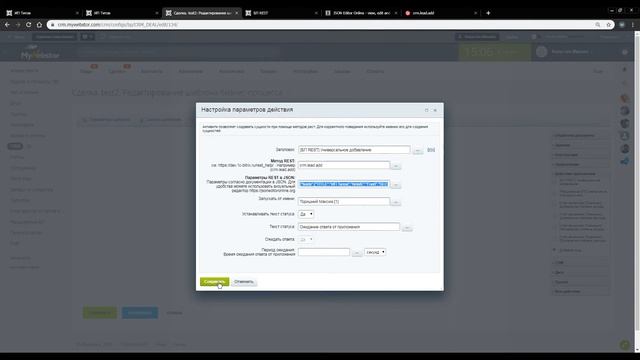
Task: Open value picker beside Заголовок field
Action: click(x=418, y=151)
